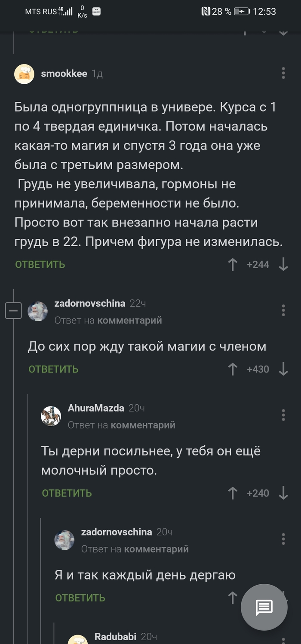Upvote AhuraMazda's reply
This screenshot has height=644, width=301.
pos(232,493)
